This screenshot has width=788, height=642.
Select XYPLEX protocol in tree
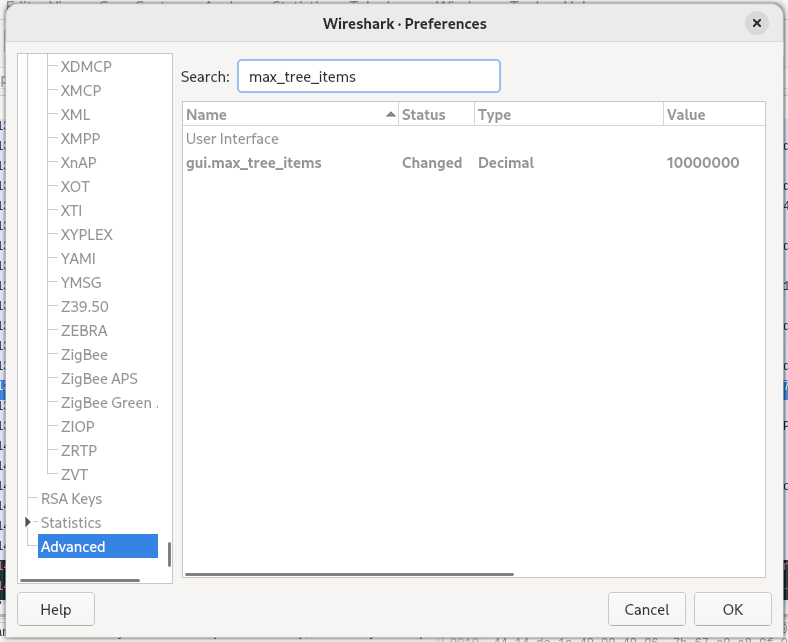pos(86,235)
